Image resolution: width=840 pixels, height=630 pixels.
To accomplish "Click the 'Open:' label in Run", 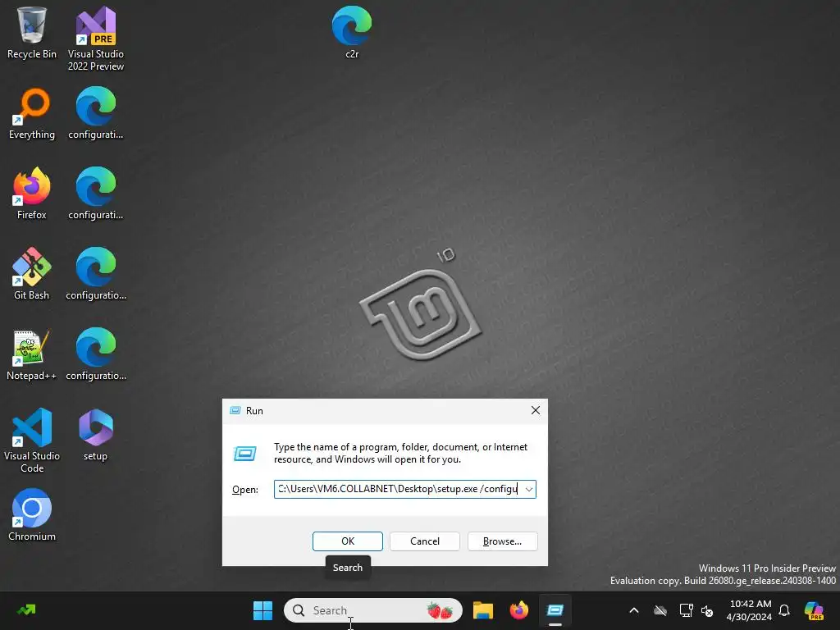I will coord(244,490).
